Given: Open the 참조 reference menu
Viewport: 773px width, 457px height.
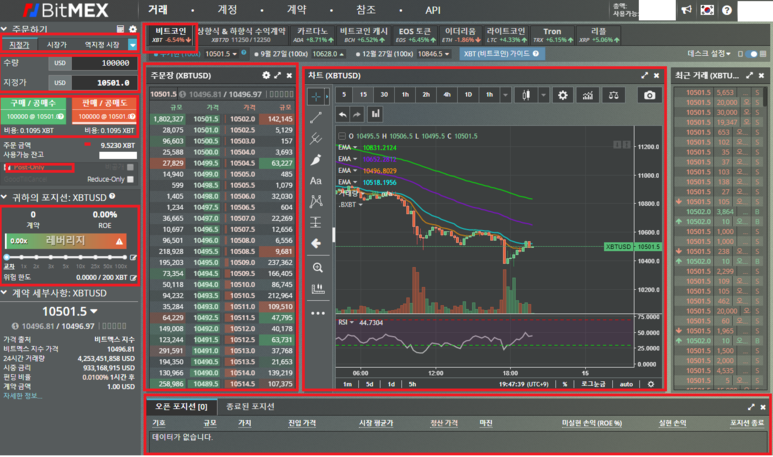Looking at the screenshot, I should tap(366, 10).
